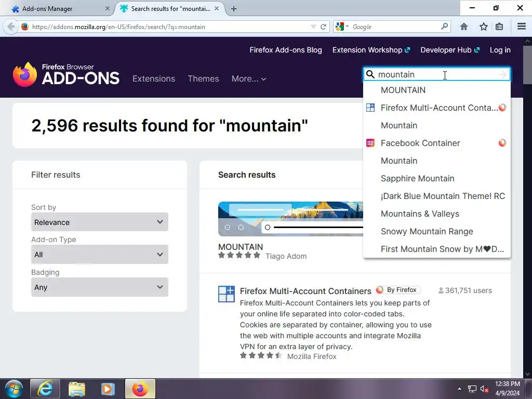Open the MOUNTAIN theme title link
This screenshot has width=532, height=399.
pos(241,247)
